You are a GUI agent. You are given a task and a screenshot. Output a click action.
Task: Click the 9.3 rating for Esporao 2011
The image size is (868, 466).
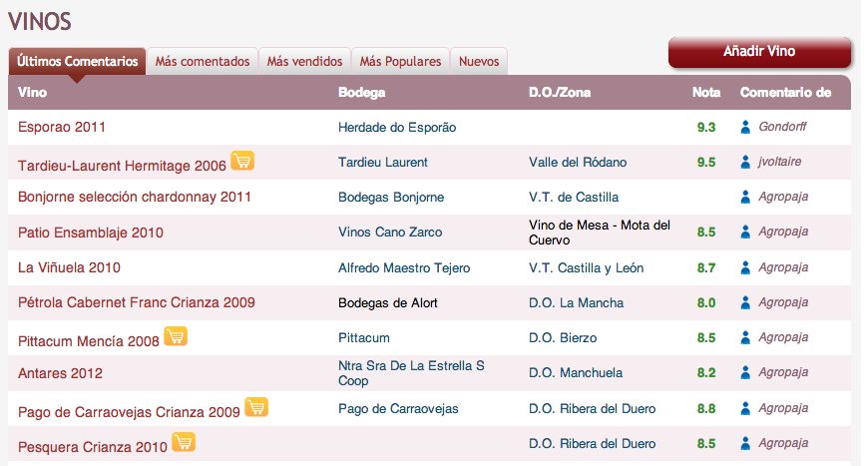tap(706, 128)
